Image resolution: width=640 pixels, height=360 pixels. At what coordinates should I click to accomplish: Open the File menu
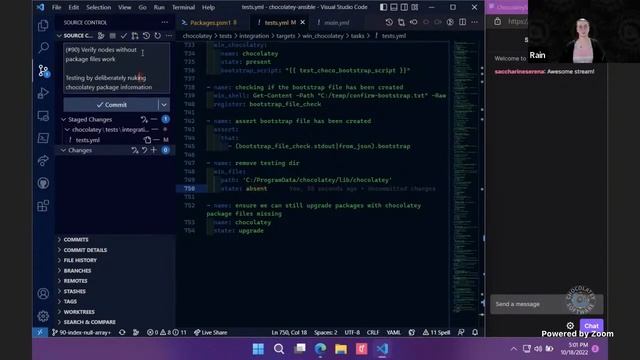[56, 7]
